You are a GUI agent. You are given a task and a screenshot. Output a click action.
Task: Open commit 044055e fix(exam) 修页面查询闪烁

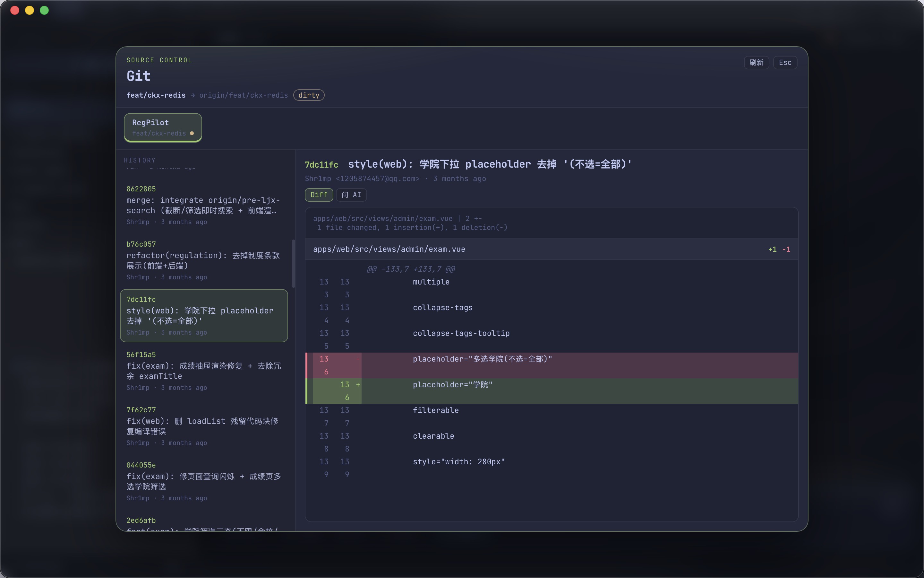coord(204,481)
